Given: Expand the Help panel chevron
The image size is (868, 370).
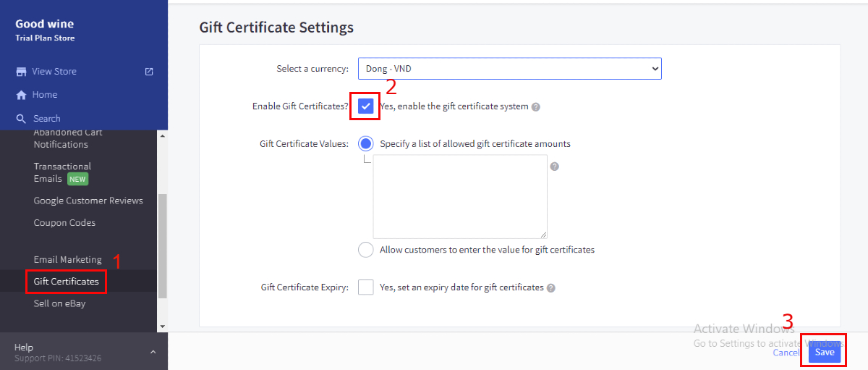Looking at the screenshot, I should (153, 352).
